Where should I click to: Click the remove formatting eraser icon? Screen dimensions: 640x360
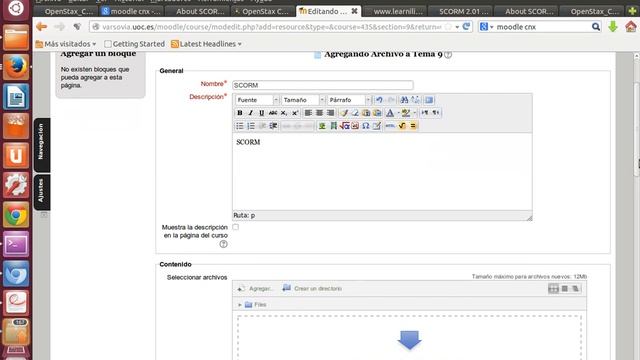[x=355, y=113]
